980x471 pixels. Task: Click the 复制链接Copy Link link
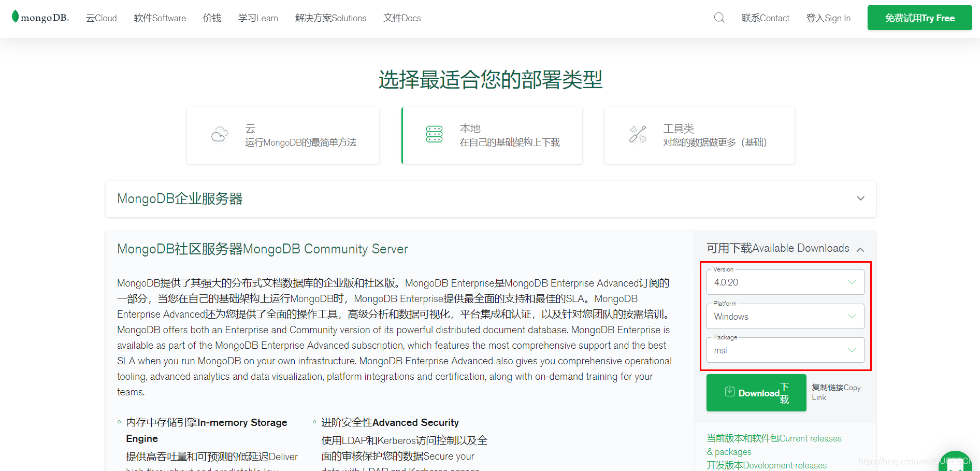[x=836, y=392]
